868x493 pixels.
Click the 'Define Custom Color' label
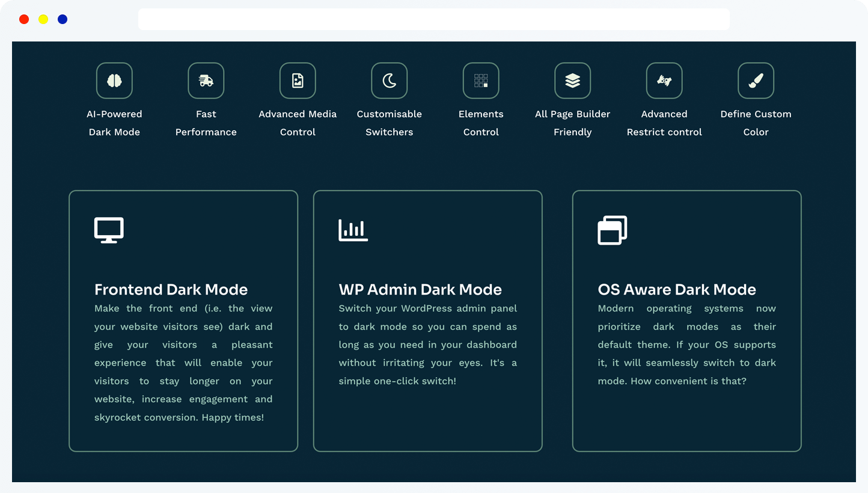pos(756,123)
